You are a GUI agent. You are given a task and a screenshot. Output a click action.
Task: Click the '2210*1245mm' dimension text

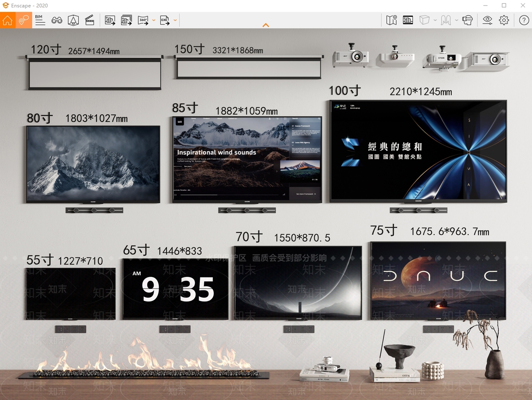click(x=421, y=92)
